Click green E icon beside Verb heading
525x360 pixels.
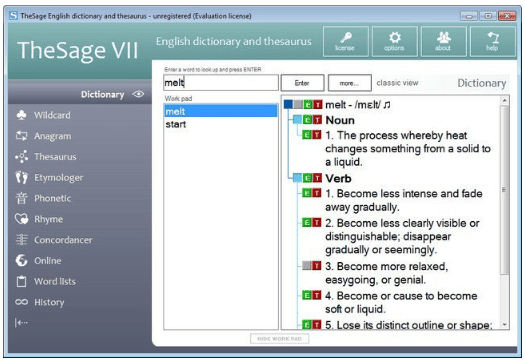(x=307, y=178)
